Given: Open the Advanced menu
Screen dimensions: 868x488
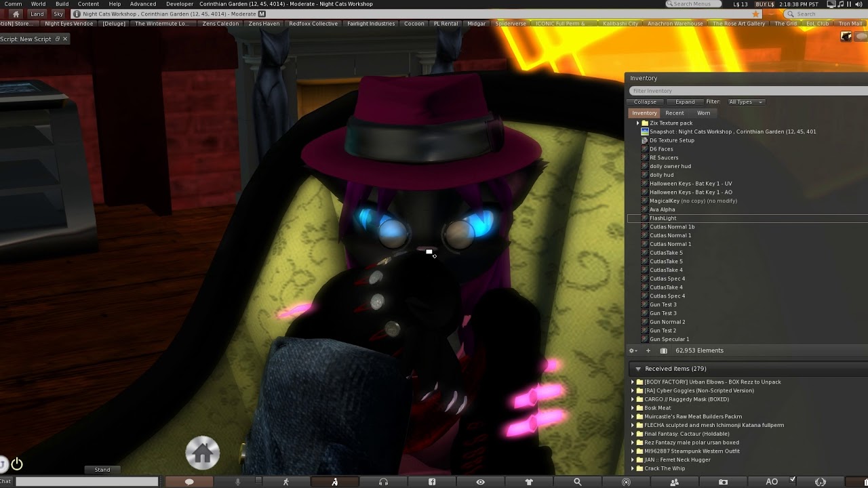Looking at the screenshot, I should [x=142, y=4].
